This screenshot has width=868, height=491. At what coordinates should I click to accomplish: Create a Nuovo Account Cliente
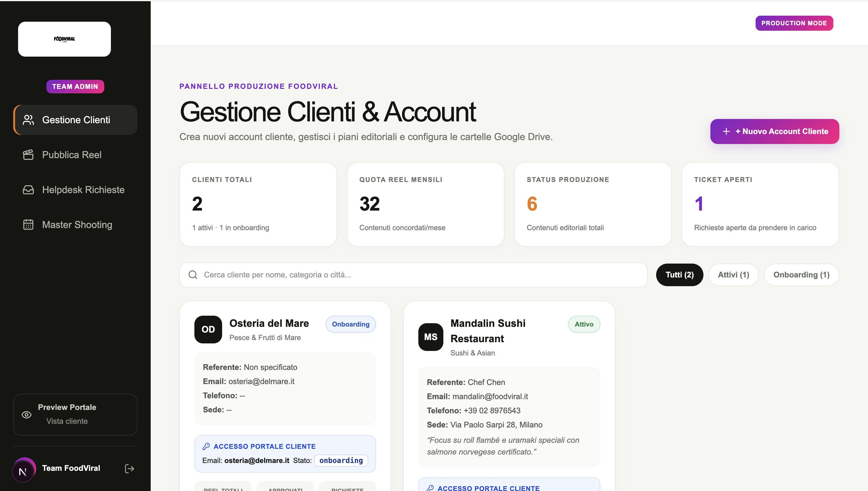pos(775,132)
